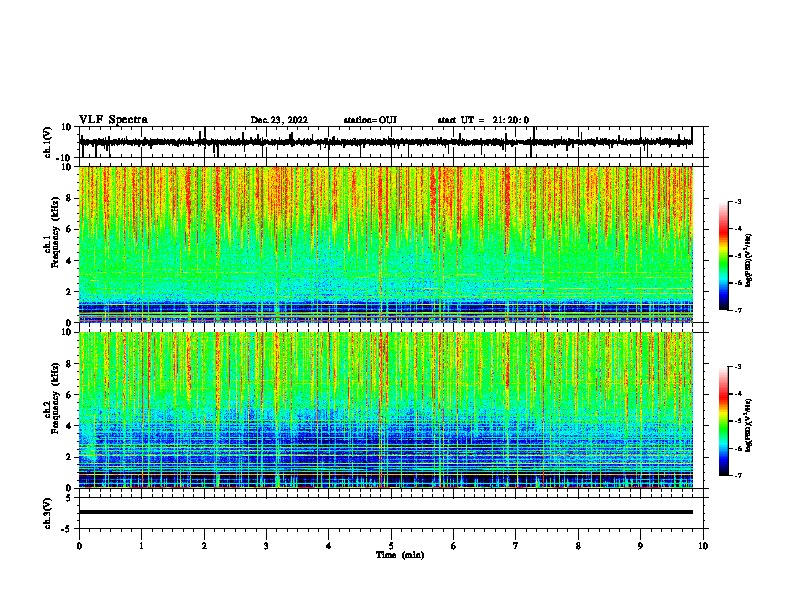This screenshot has height=612, width=792.
Task: Click the "Time (min)" axis label
Action: click(x=400, y=555)
